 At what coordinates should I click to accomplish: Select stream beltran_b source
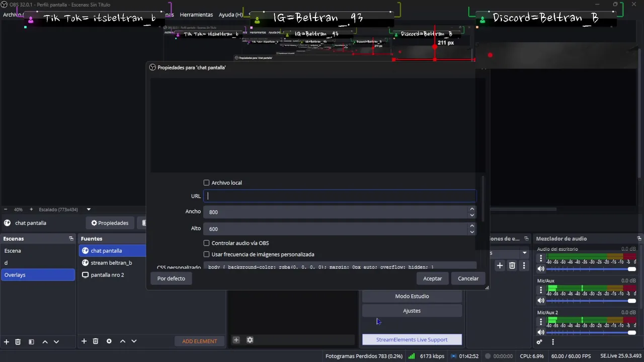(x=113, y=262)
